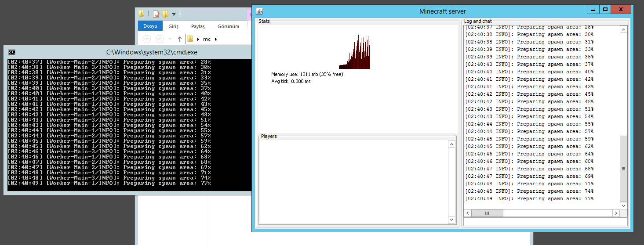This screenshot has width=644, height=245.
Task: Click the 74% log line in Minecraft server
Action: click(530, 191)
